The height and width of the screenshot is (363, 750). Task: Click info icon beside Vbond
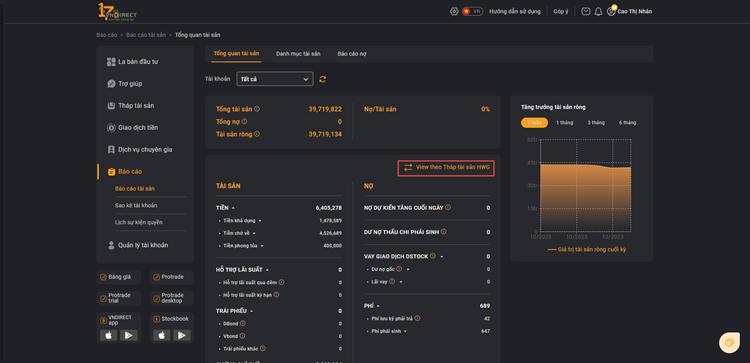(x=243, y=336)
